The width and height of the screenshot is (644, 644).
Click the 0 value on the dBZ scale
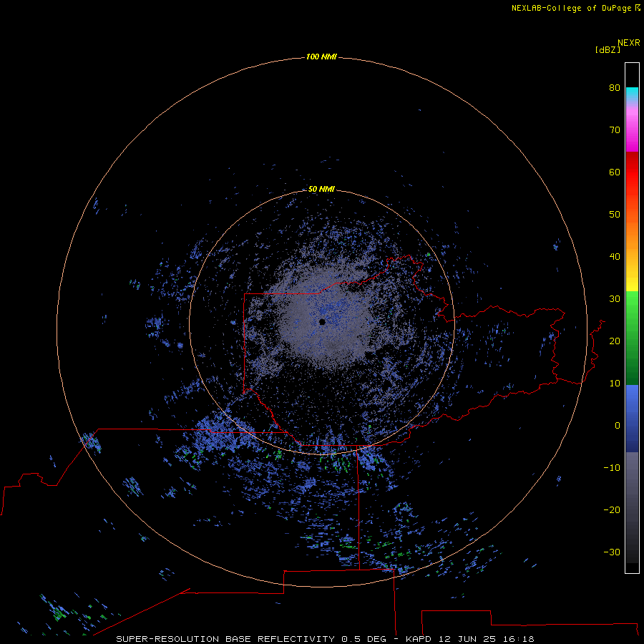point(618,426)
